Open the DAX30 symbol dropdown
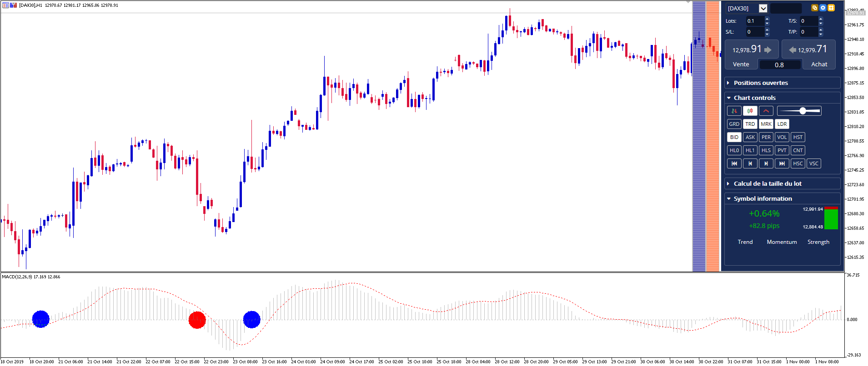The height and width of the screenshot is (366, 868). pos(763,8)
